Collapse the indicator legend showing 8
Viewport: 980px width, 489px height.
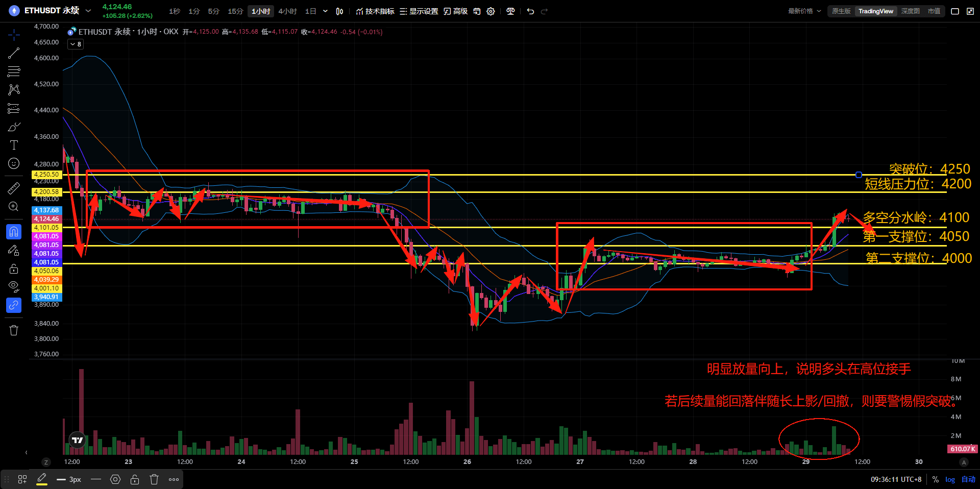76,44
